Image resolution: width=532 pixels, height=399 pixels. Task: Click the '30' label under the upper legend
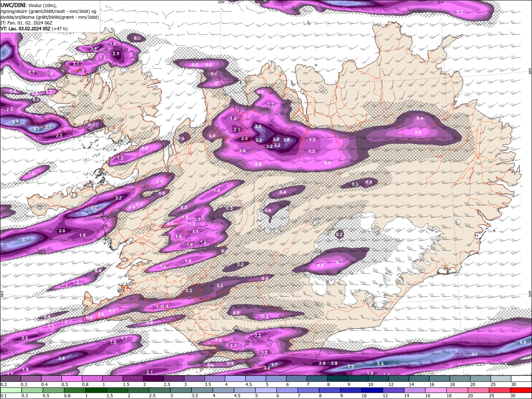(514, 385)
